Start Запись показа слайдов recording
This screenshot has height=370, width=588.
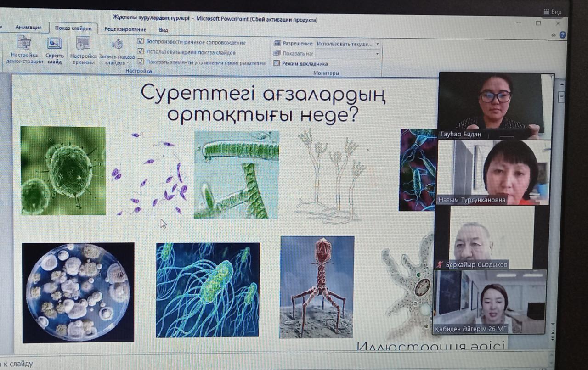click(x=117, y=51)
